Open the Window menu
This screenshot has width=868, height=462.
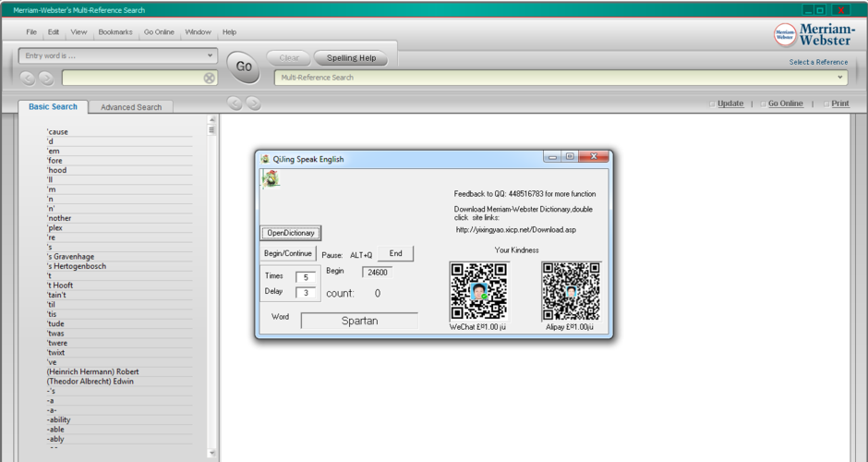199,32
